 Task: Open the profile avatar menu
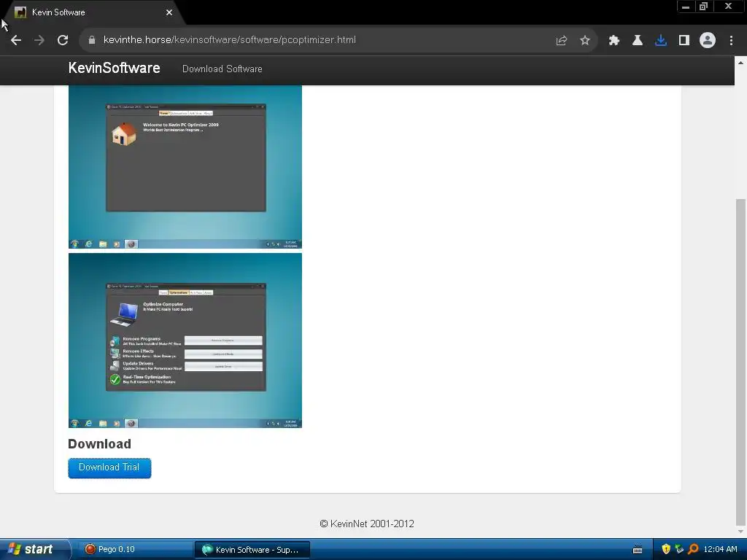click(708, 40)
